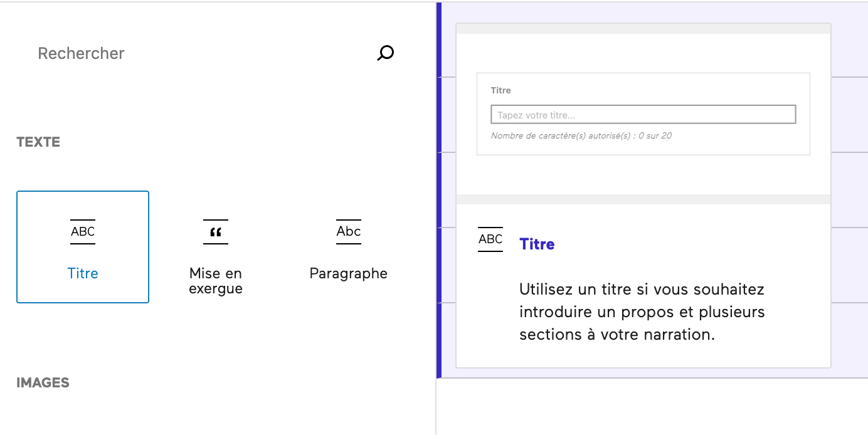Toggle selection of the Mise en exergue block

[x=215, y=251]
